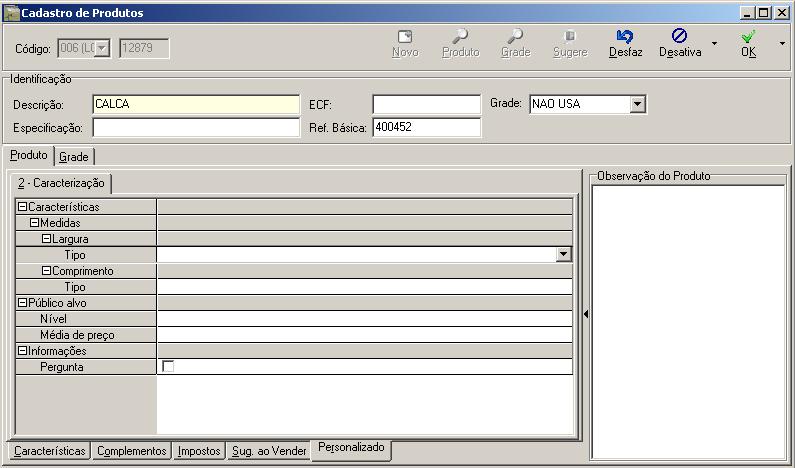Open the Impostos bottom tab
The width and height of the screenshot is (795, 468).
click(198, 451)
